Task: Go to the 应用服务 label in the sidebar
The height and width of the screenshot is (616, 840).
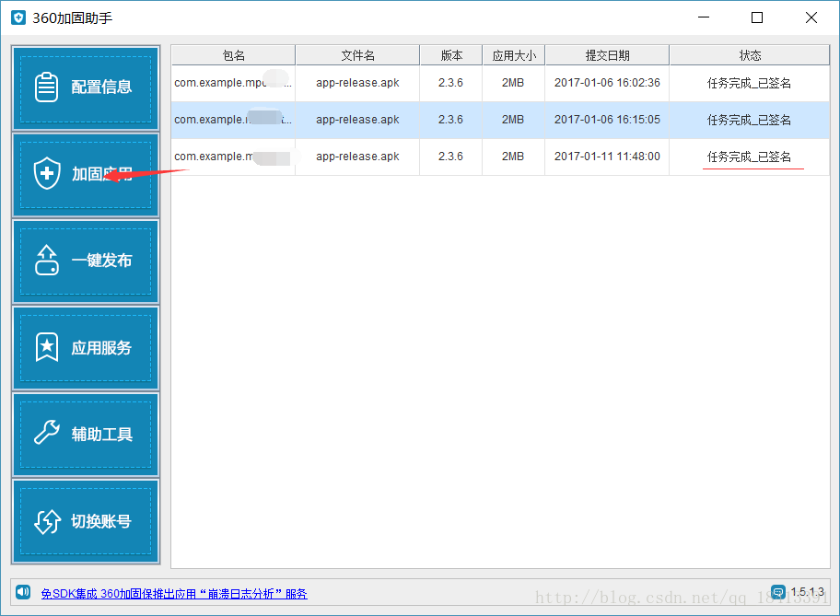Action: tap(102, 348)
